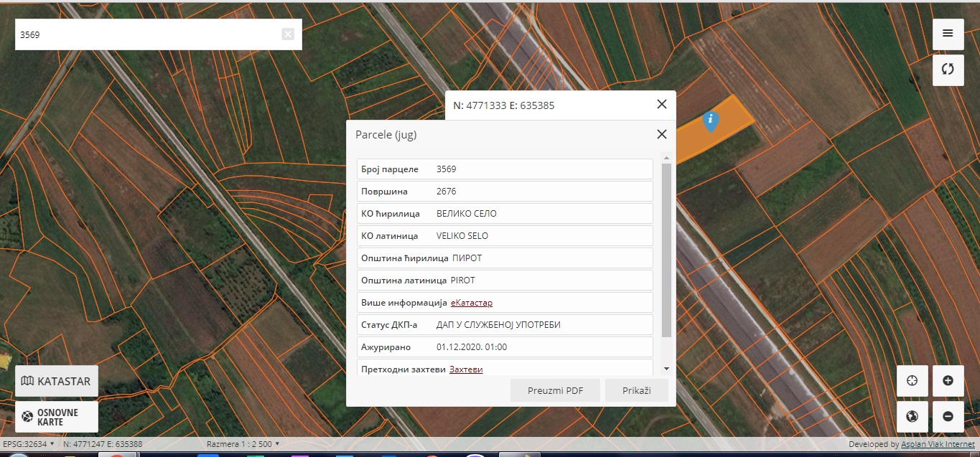Viewport: 980px width, 457px height.
Task: Open the hamburger menu icon
Action: 948,34
